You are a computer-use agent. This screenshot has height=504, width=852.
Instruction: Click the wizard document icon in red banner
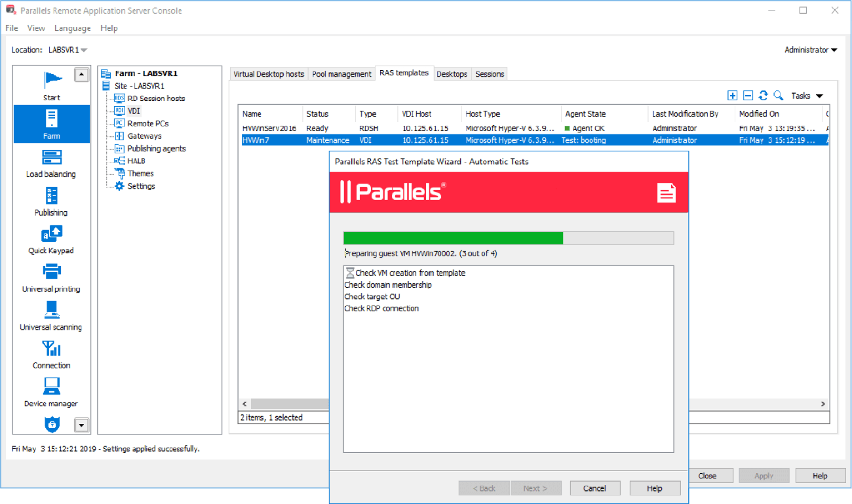[667, 193]
